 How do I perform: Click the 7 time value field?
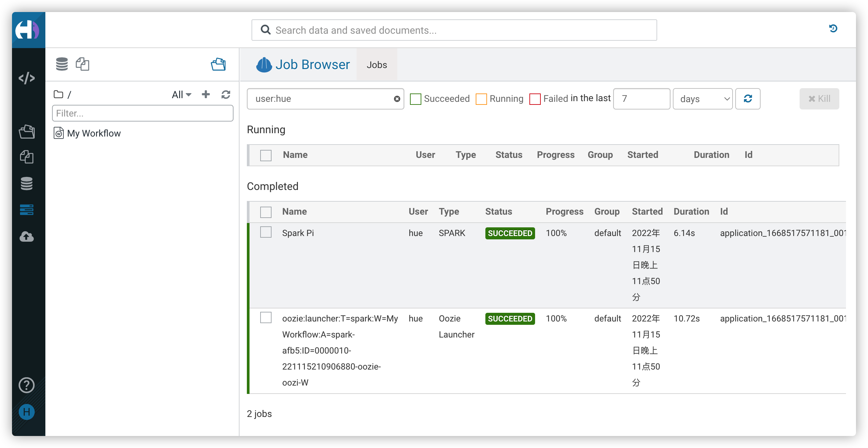click(641, 99)
